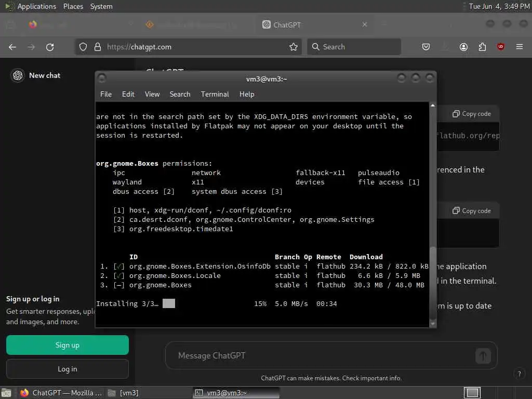
Task: Click terminal scrollbar up arrow
Action: tap(433, 105)
